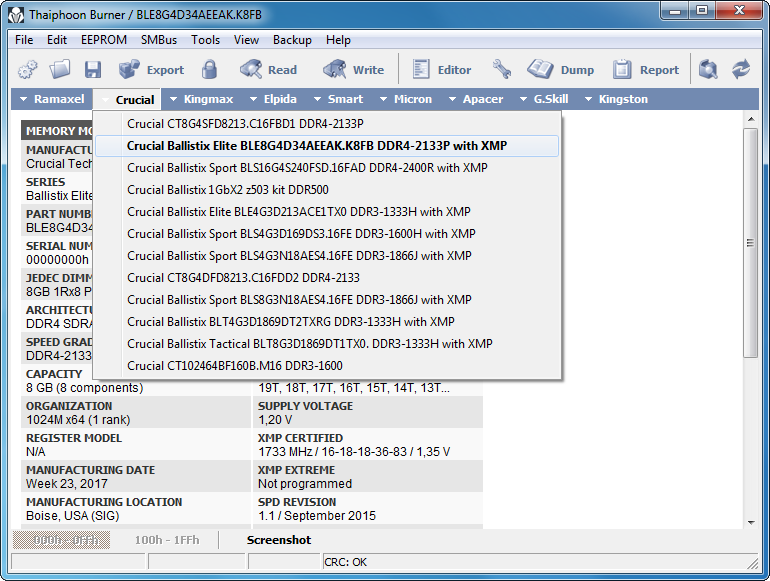Click the Export cubes icon

point(129,69)
